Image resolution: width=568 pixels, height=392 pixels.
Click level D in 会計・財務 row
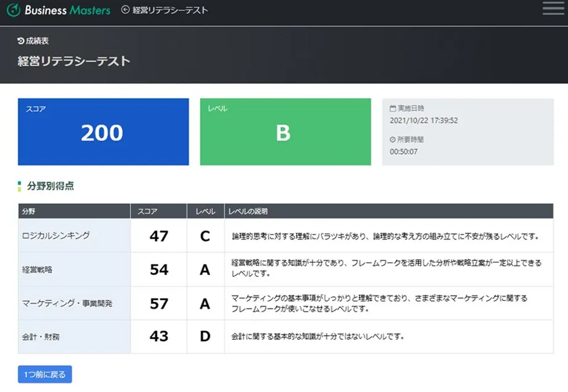(x=205, y=337)
